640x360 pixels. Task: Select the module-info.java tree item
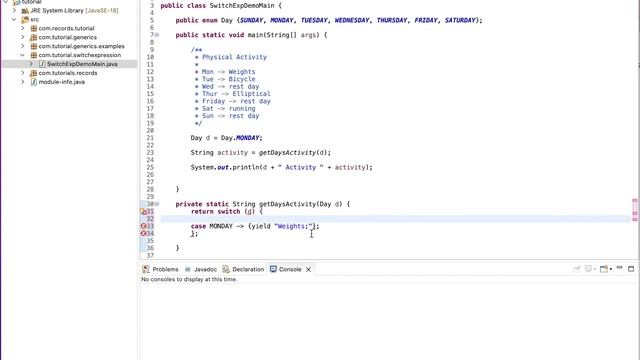point(62,82)
